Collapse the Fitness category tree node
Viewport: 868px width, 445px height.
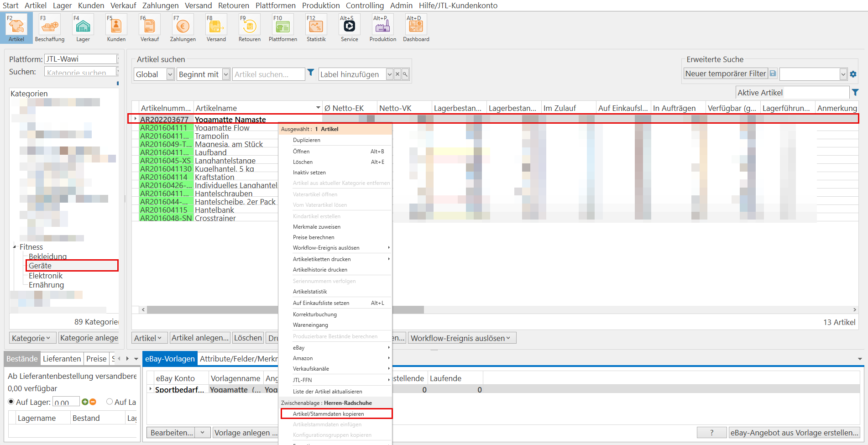15,247
